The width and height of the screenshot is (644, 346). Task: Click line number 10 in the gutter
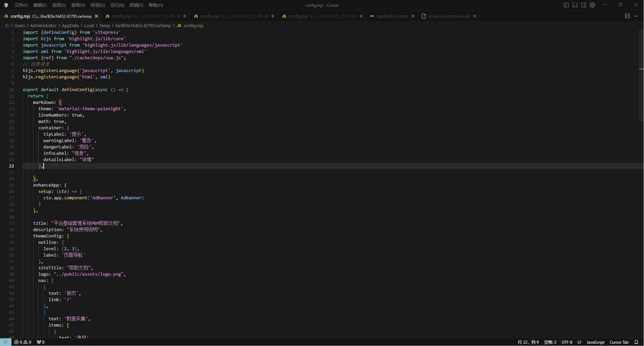[x=11, y=90]
